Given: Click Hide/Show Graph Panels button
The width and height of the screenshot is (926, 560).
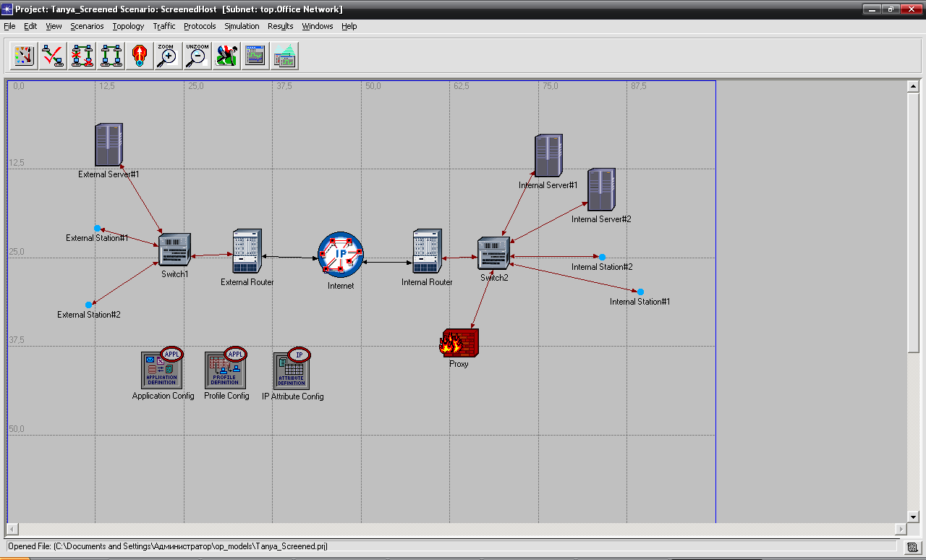Looking at the screenshot, I should coord(284,56).
